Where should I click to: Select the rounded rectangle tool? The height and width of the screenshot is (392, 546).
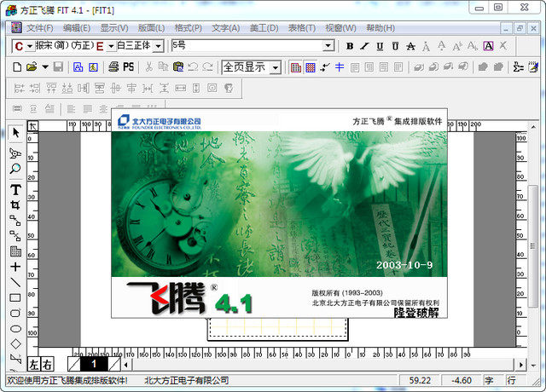[x=15, y=313]
